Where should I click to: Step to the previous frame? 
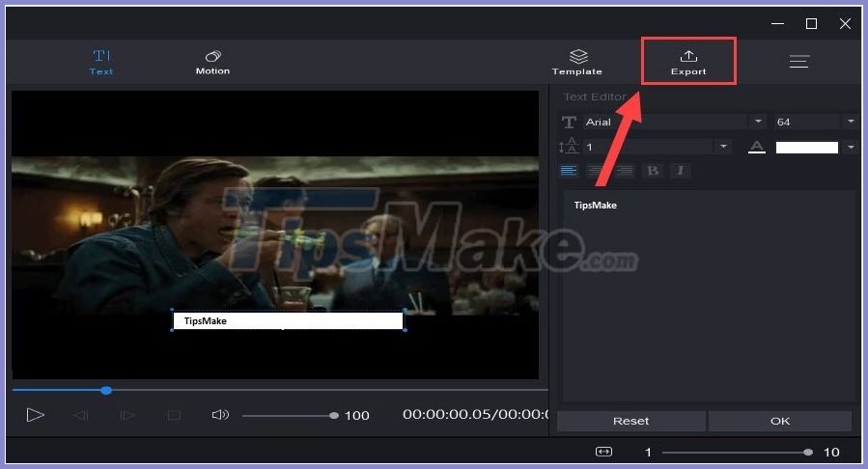(x=81, y=415)
